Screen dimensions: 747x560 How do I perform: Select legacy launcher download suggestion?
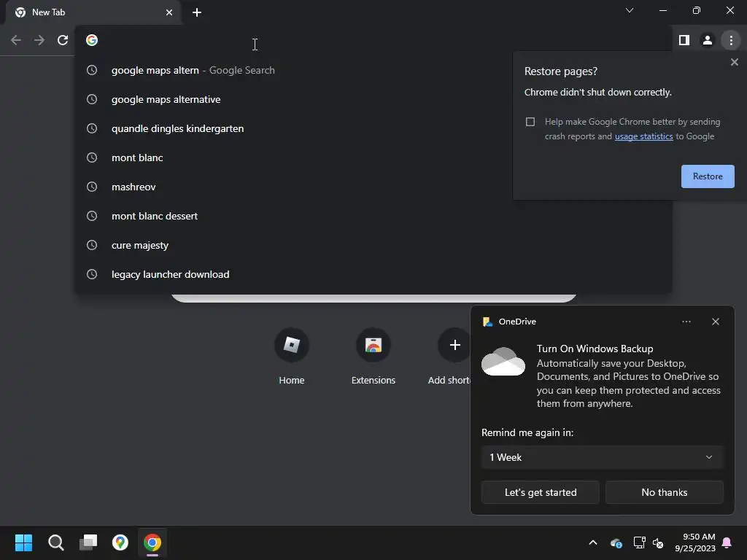pyautogui.click(x=373, y=274)
